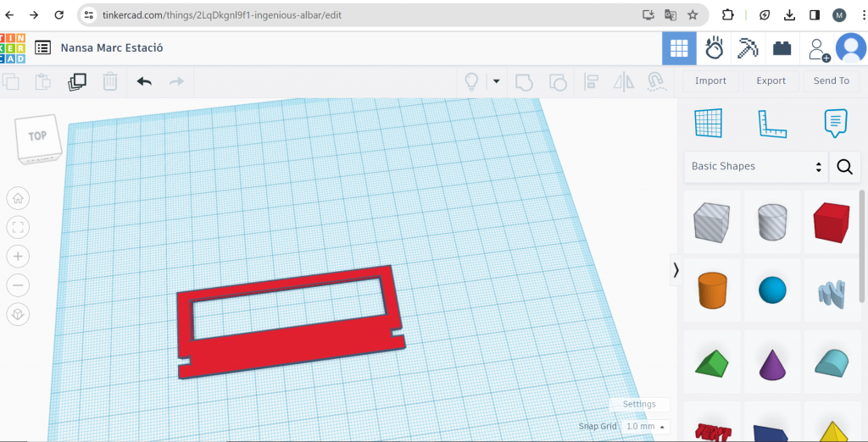Open the Basic Shapes dropdown
Viewport: 868px width, 442px height.
[755, 167]
